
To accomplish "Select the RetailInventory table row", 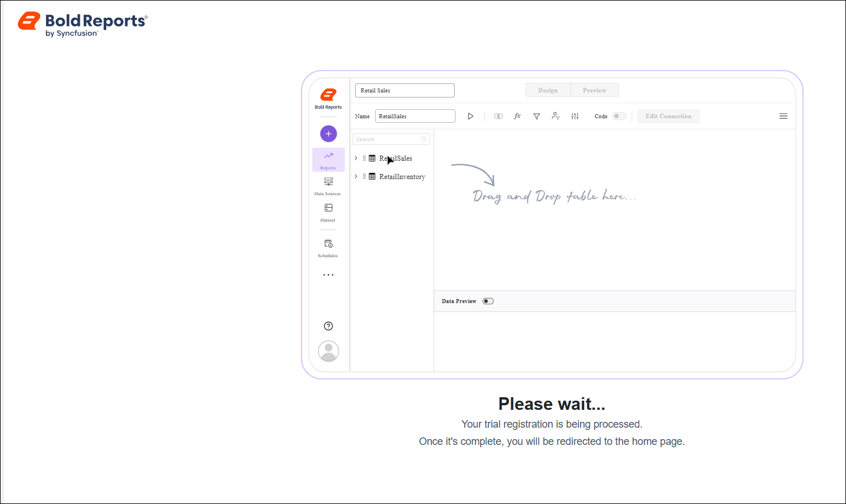I will [x=392, y=177].
